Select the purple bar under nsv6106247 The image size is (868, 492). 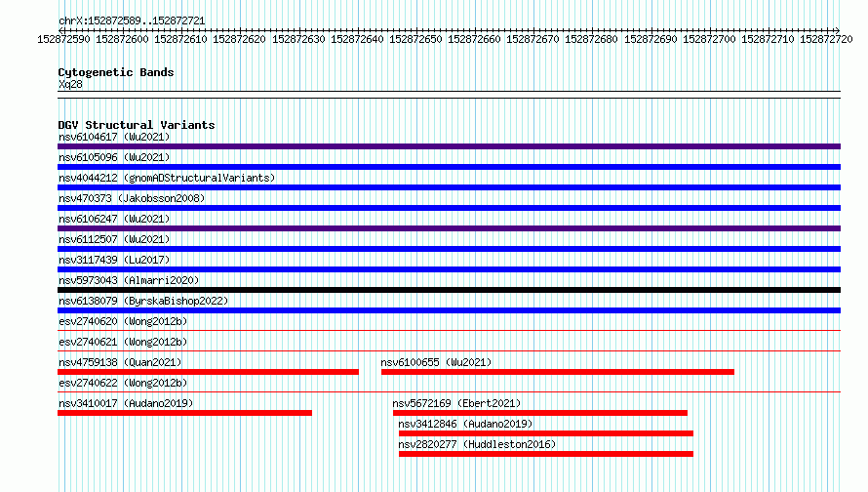(x=449, y=228)
